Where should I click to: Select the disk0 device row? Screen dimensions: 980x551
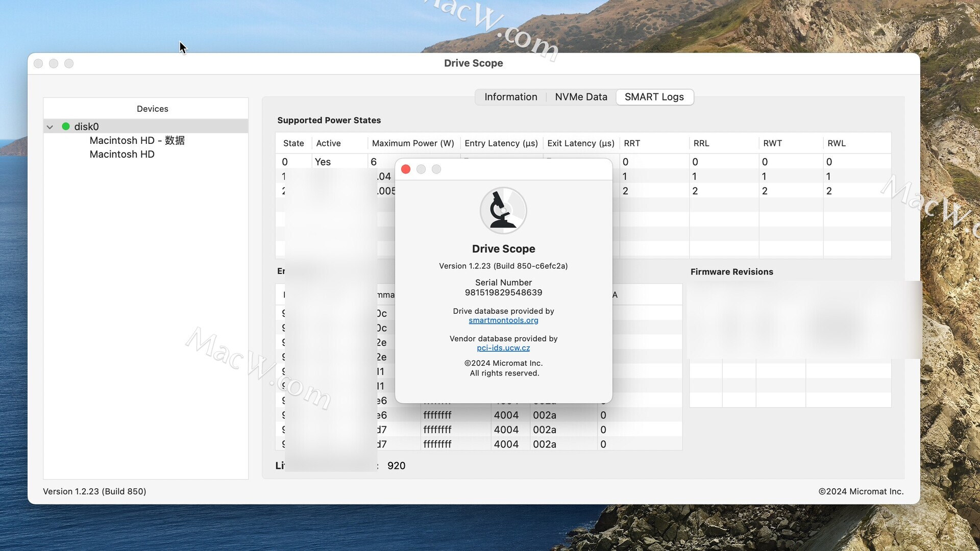[87, 127]
